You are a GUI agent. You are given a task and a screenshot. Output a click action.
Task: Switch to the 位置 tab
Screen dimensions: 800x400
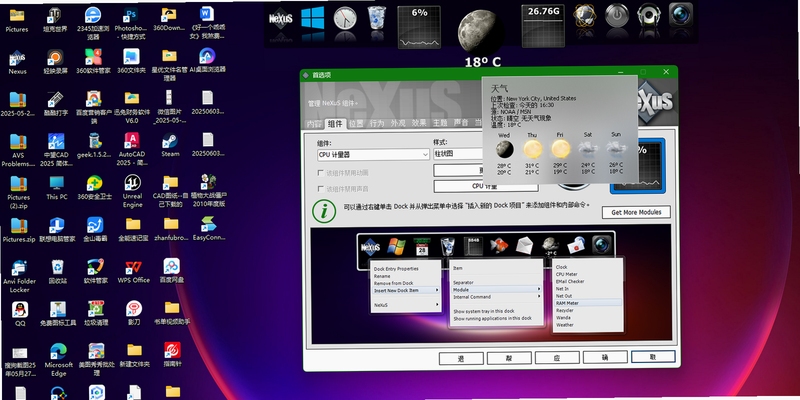tap(356, 123)
